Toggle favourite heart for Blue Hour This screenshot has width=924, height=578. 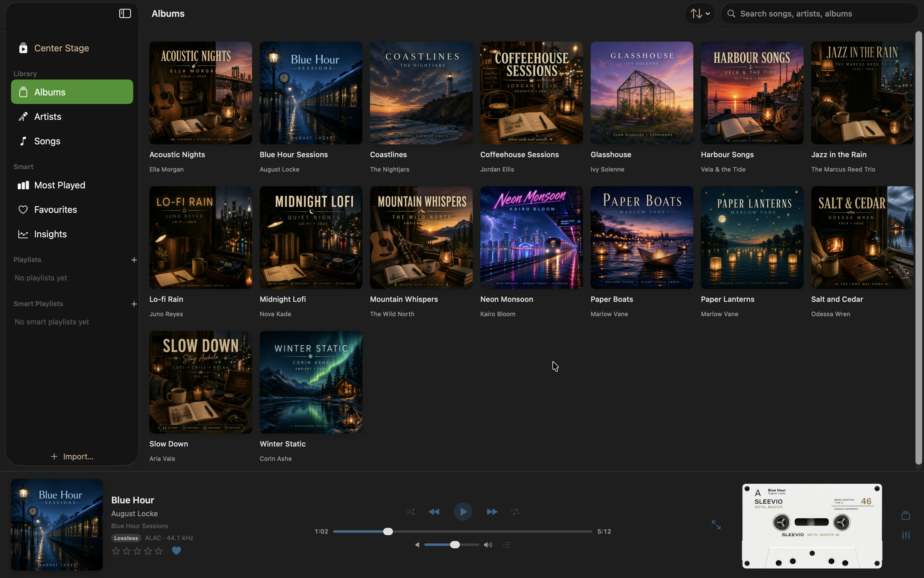[x=176, y=551]
